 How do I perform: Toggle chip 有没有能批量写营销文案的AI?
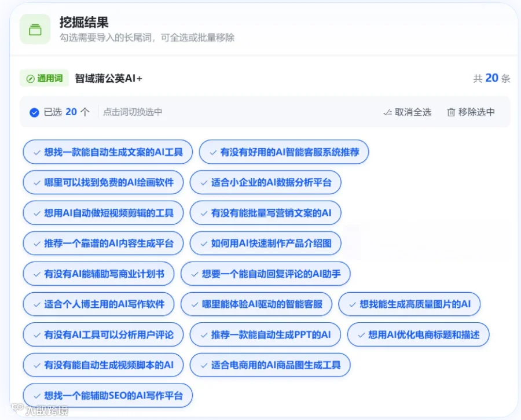(266, 213)
